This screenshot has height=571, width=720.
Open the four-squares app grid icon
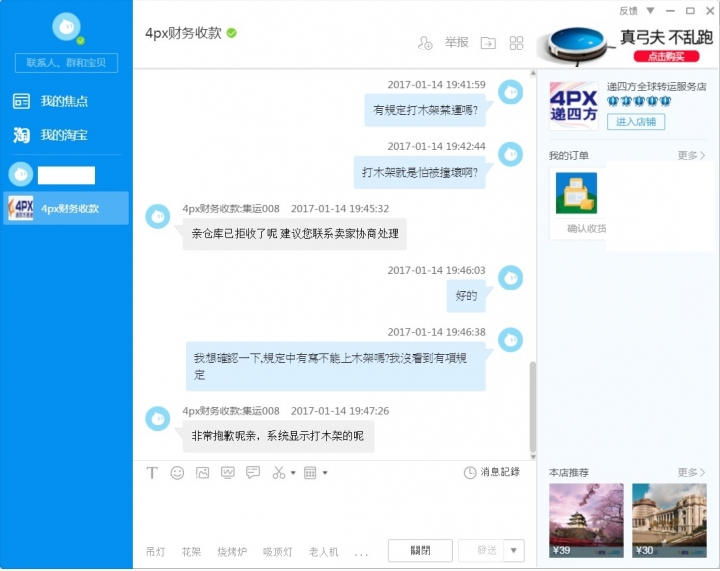(x=516, y=43)
